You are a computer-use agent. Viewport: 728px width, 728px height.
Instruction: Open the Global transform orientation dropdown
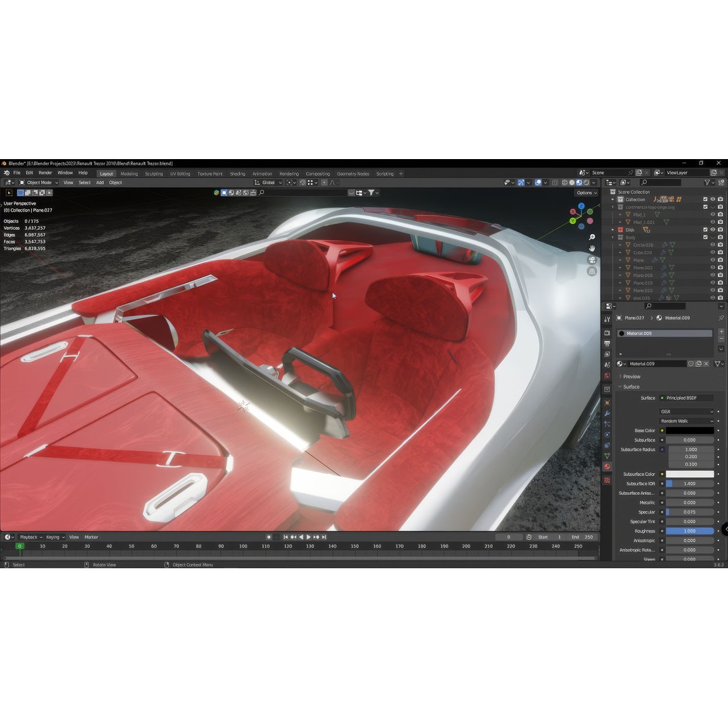(268, 183)
